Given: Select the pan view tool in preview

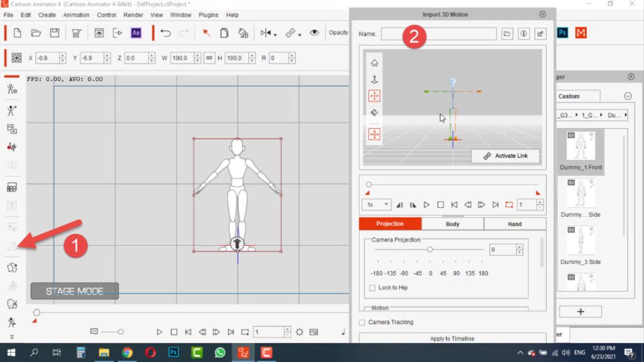Looking at the screenshot, I should pyautogui.click(x=374, y=96).
